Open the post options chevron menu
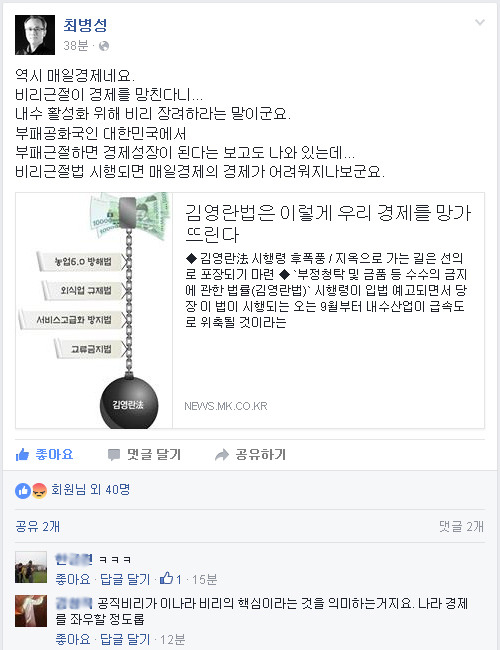500x650 pixels. coord(480,22)
